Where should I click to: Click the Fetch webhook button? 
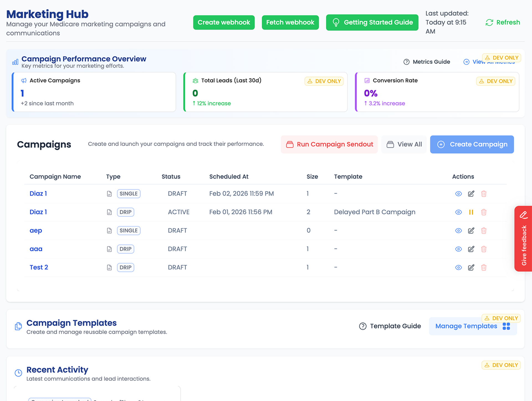pyautogui.click(x=290, y=22)
